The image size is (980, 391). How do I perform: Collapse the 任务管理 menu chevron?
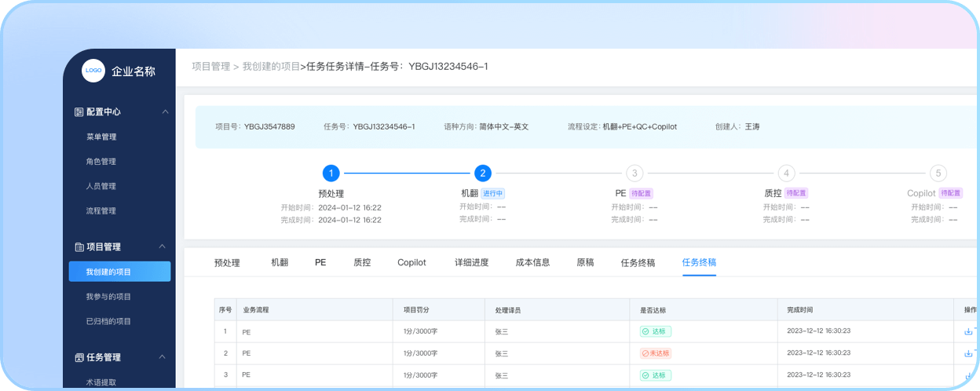[163, 357]
